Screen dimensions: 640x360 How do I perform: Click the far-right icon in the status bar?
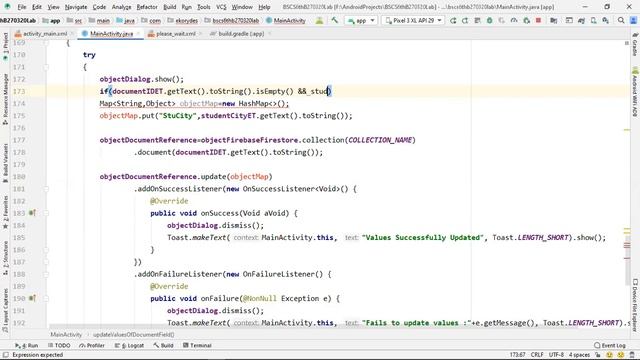(x=632, y=355)
